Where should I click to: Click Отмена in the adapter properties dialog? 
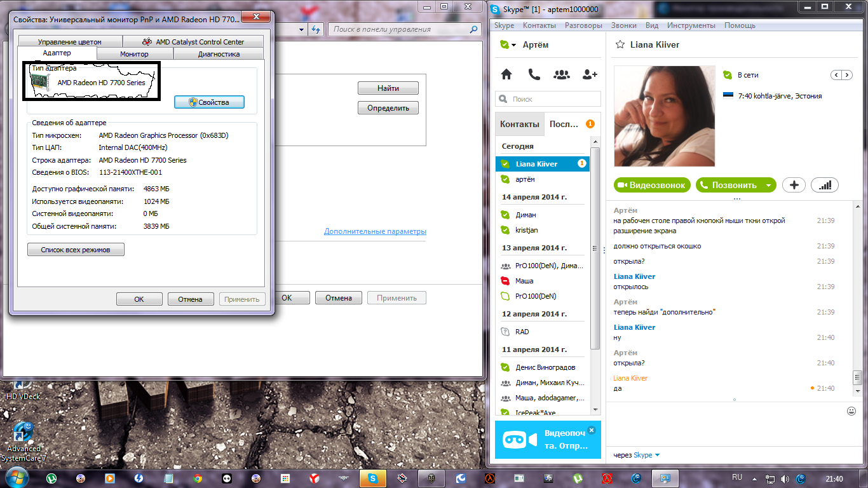click(x=190, y=299)
